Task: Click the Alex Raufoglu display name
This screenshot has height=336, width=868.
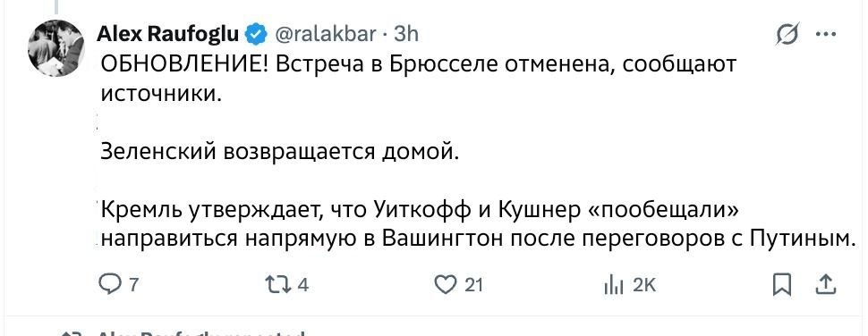Action: (x=168, y=35)
